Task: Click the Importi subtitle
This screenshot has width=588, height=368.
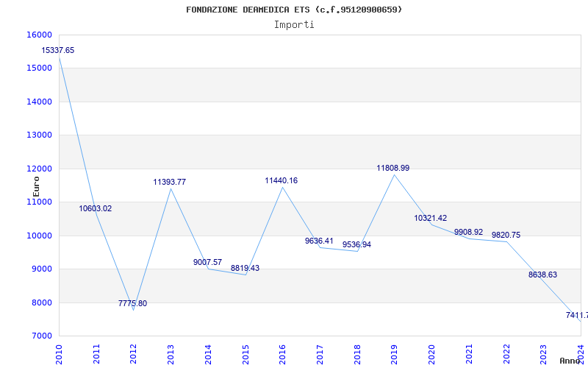Action: (x=294, y=25)
